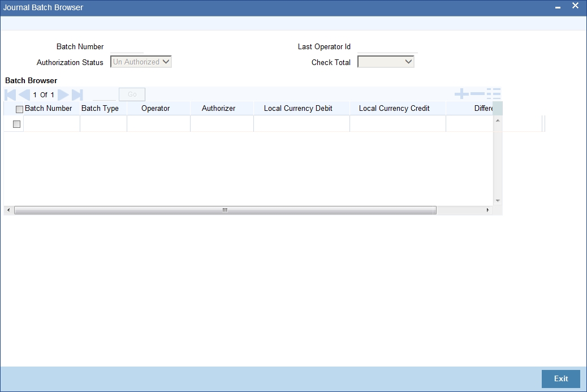587x392 pixels.
Task: Focus the Batch Number input field
Action: [x=127, y=47]
